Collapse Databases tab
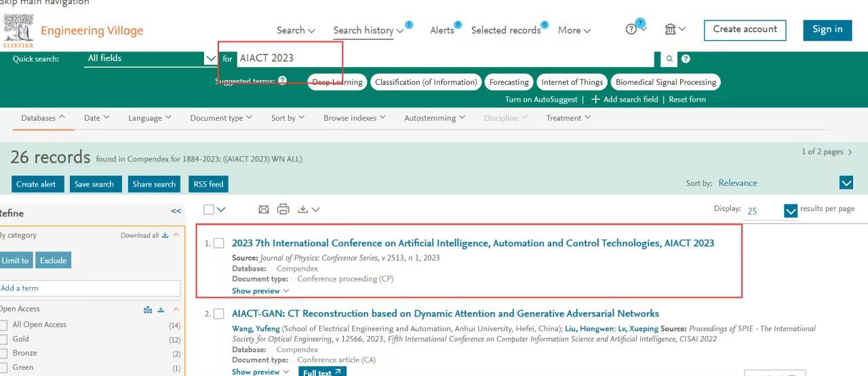 [43, 118]
